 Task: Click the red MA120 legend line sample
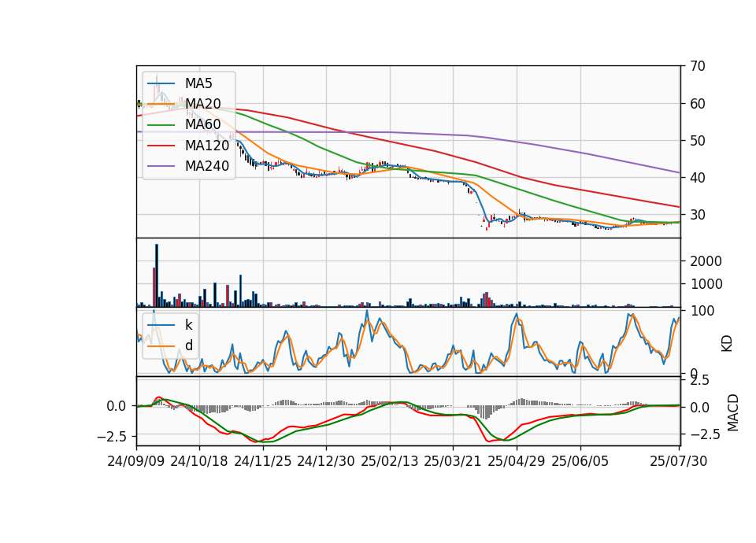(x=161, y=146)
